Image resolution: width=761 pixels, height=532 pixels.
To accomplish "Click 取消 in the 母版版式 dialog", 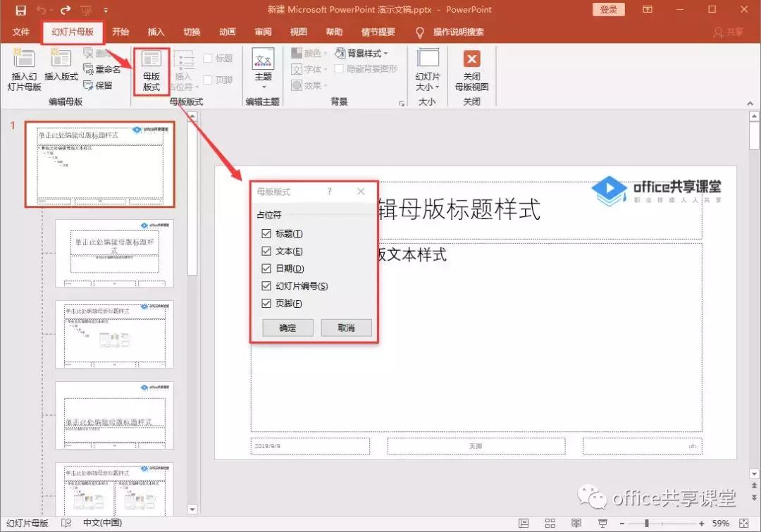I will coord(346,328).
